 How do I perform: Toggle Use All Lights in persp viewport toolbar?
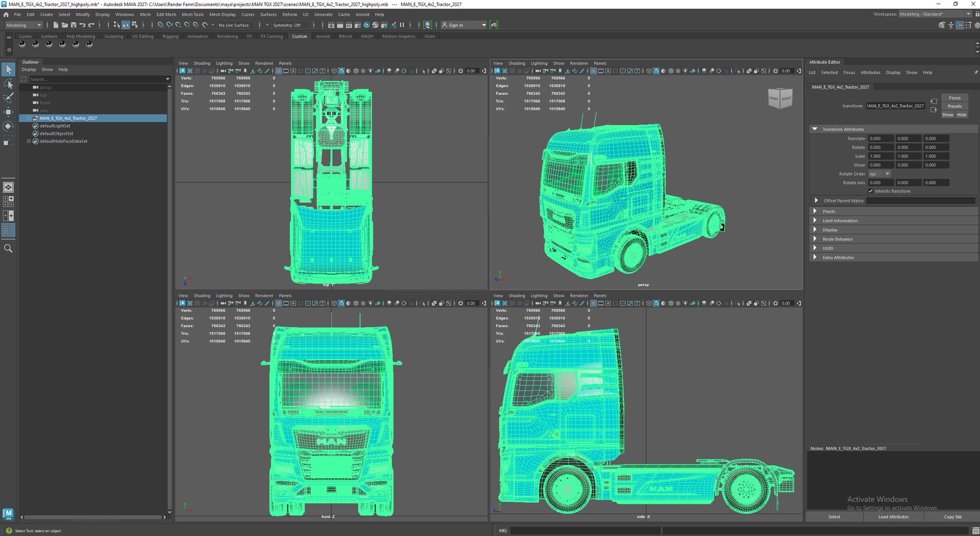coord(685,71)
